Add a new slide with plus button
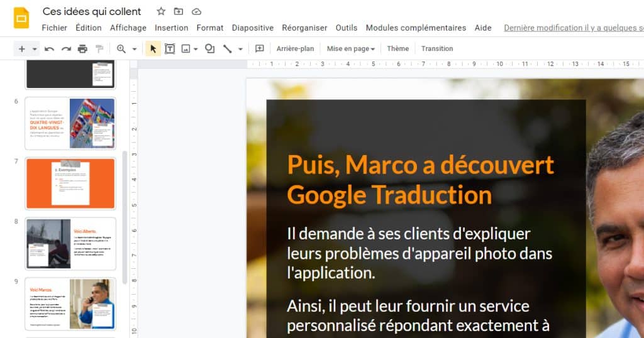The width and height of the screenshot is (644, 338). click(22, 49)
